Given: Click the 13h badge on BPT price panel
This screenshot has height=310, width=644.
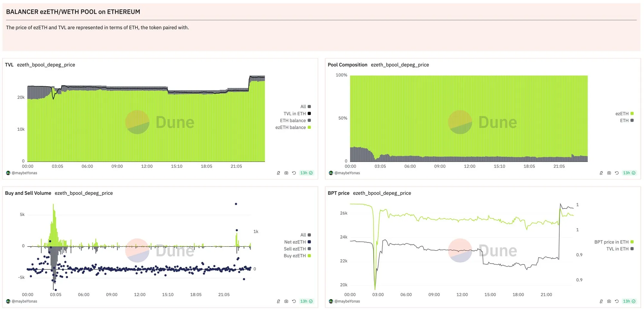Looking at the screenshot, I should pos(629,301).
